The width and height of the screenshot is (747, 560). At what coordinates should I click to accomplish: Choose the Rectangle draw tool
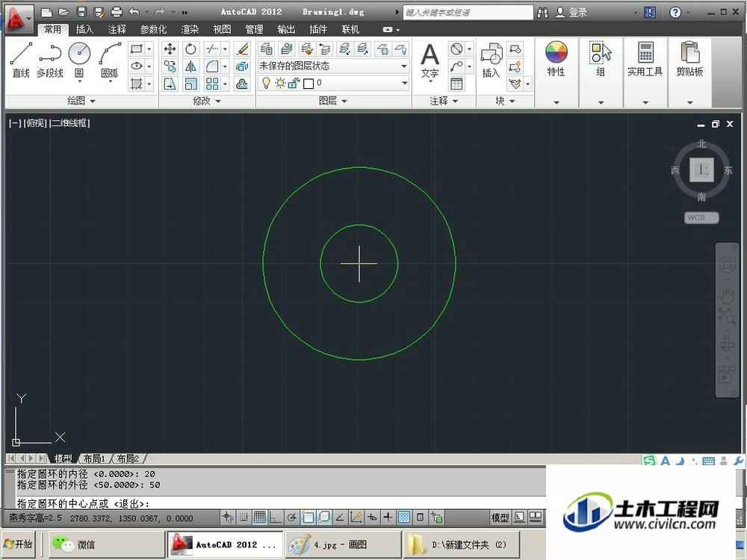[x=136, y=49]
